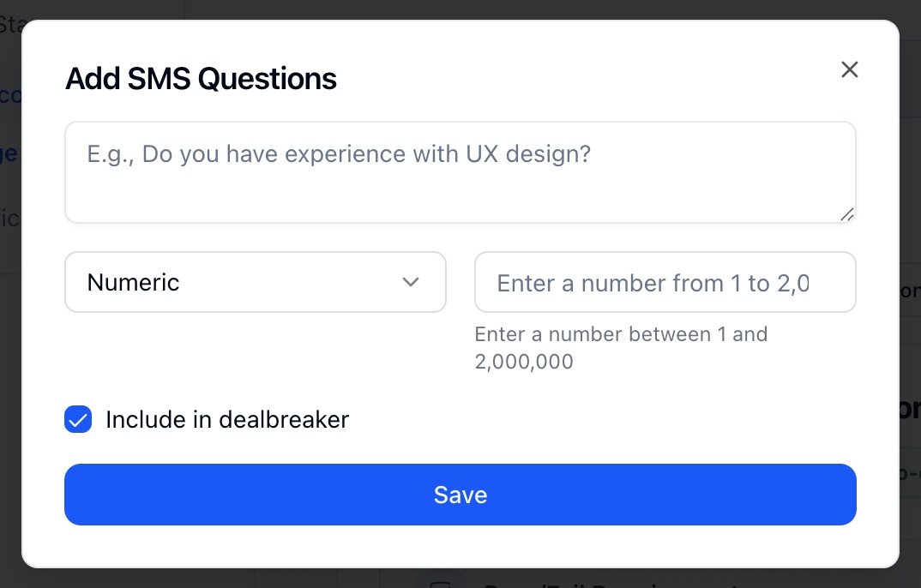
Task: Click the X icon beside the dialog title
Action: point(849,69)
